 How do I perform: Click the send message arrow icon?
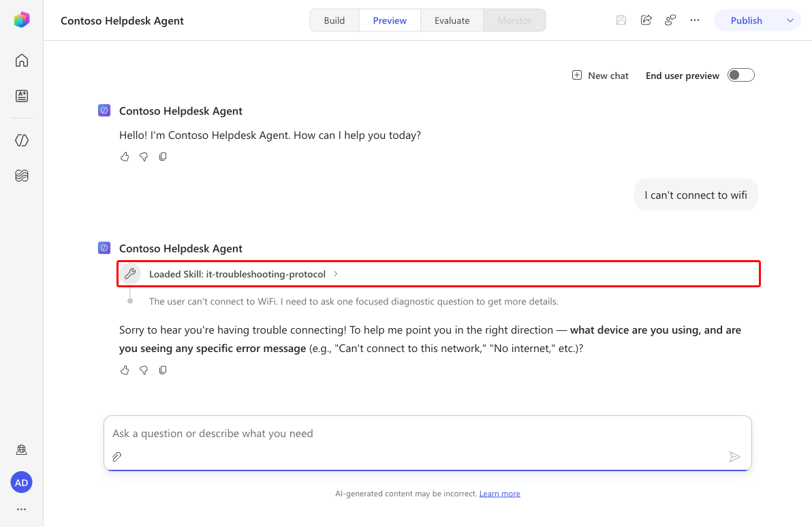pyautogui.click(x=734, y=457)
